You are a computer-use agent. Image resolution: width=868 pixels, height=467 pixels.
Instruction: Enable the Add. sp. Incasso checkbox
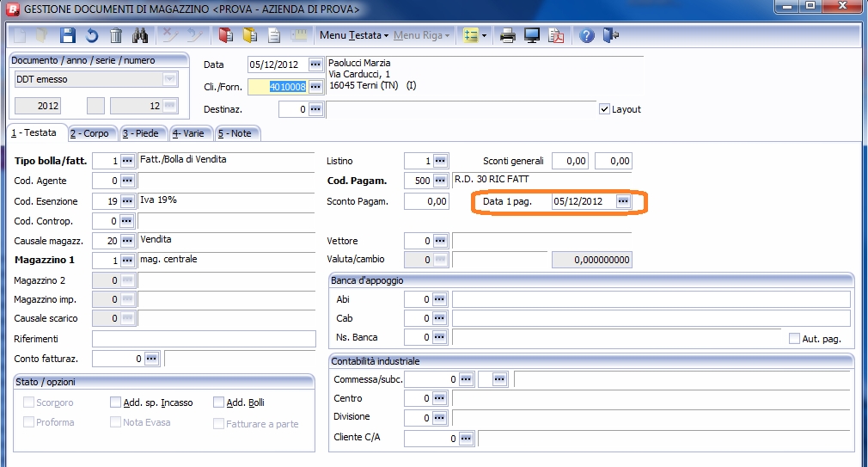(116, 402)
